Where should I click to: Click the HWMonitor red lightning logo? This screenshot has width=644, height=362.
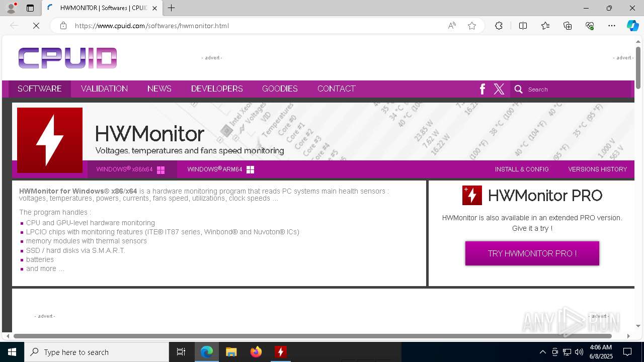(50, 140)
